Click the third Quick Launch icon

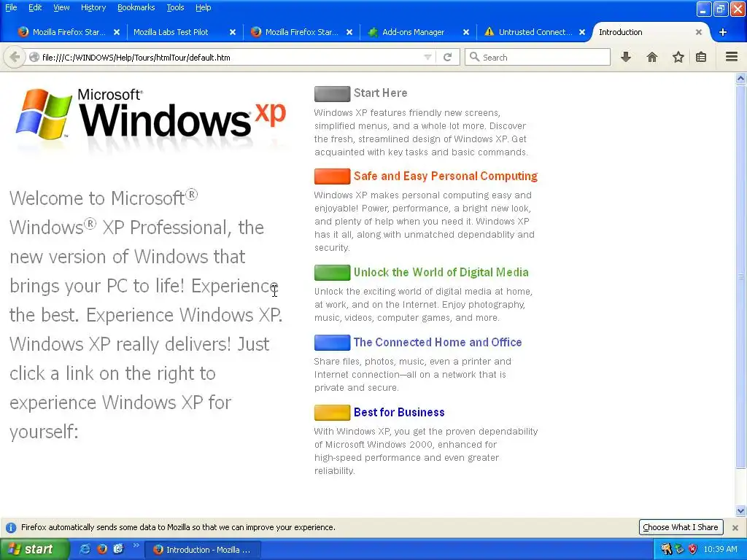(119, 549)
